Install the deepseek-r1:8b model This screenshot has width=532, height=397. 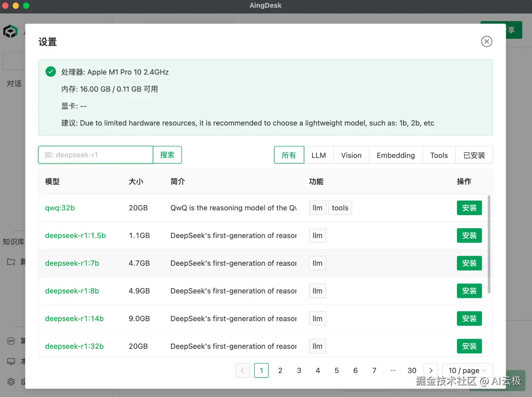[469, 291]
